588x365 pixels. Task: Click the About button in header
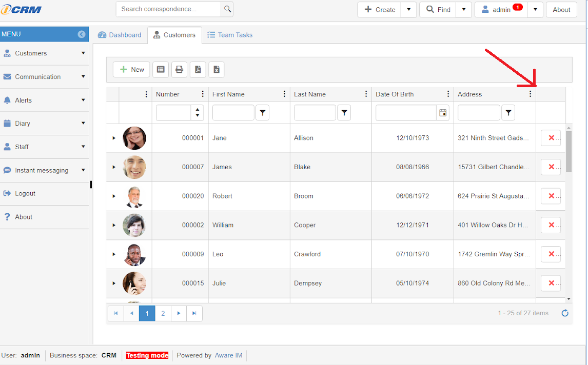coord(561,9)
